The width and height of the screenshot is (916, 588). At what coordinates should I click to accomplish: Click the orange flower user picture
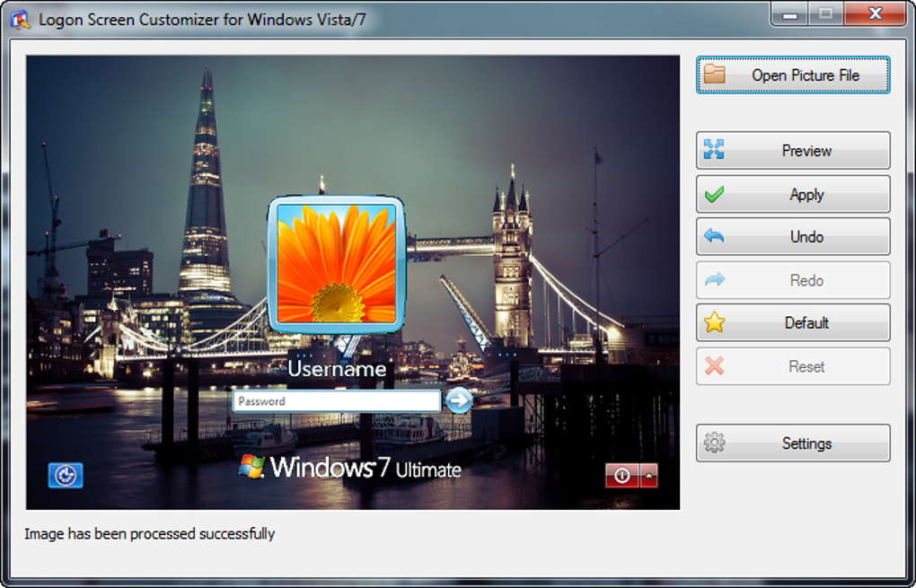(x=337, y=265)
